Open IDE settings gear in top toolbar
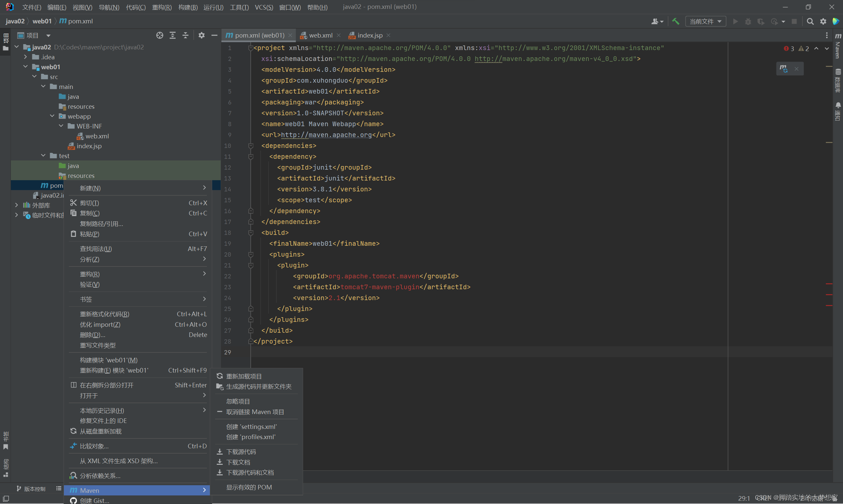The image size is (843, 504). pos(823,21)
